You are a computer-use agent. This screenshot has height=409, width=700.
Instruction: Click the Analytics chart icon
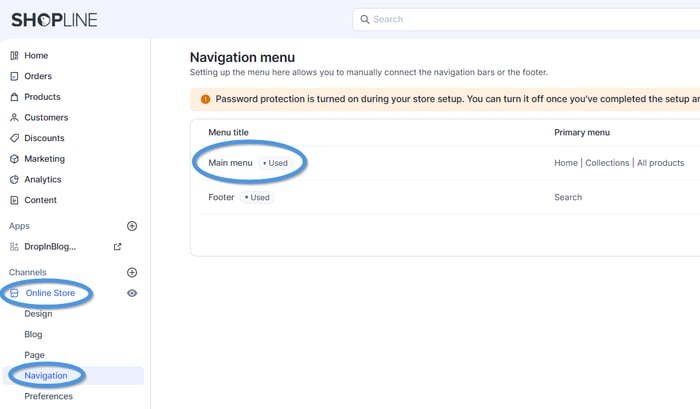click(x=14, y=180)
